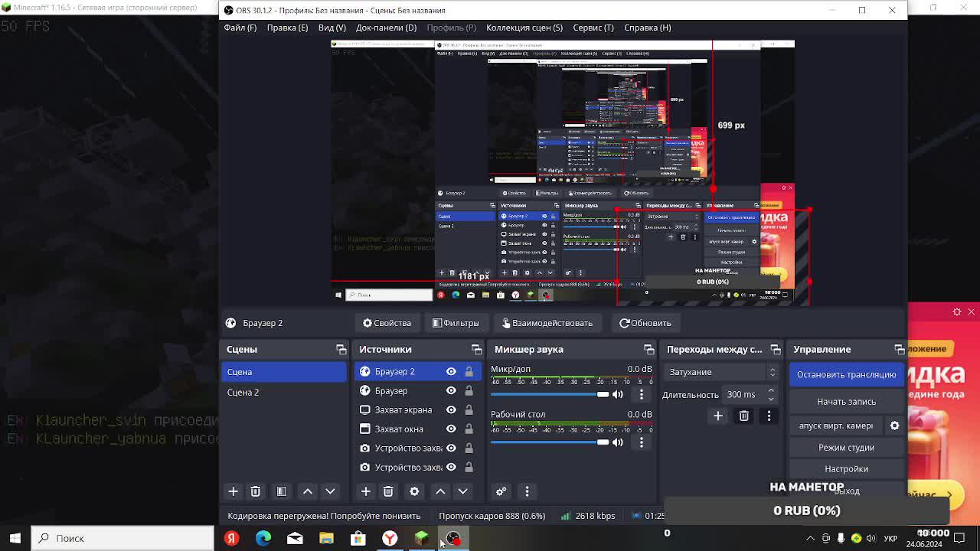Undock the Переходы между сценами panel
This screenshot has height=551, width=980.
776,350
